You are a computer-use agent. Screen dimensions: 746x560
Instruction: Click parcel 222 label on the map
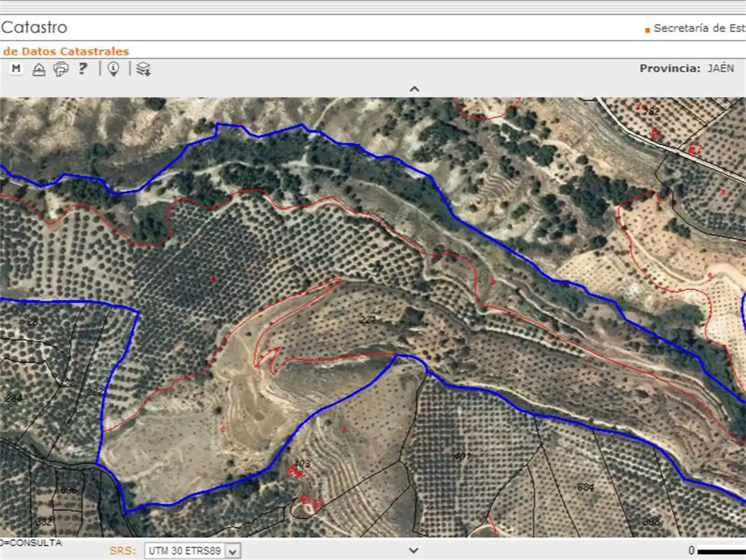pyautogui.click(x=94, y=391)
